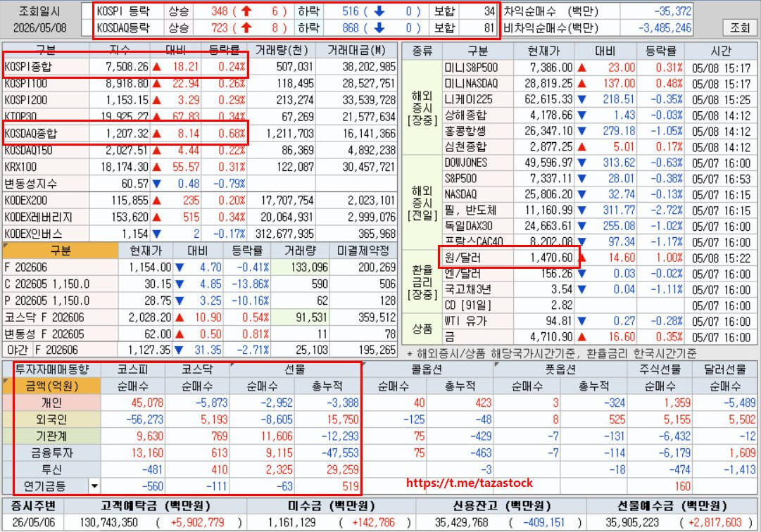
Task: Select the 콜옵션 column header
Action: click(427, 369)
